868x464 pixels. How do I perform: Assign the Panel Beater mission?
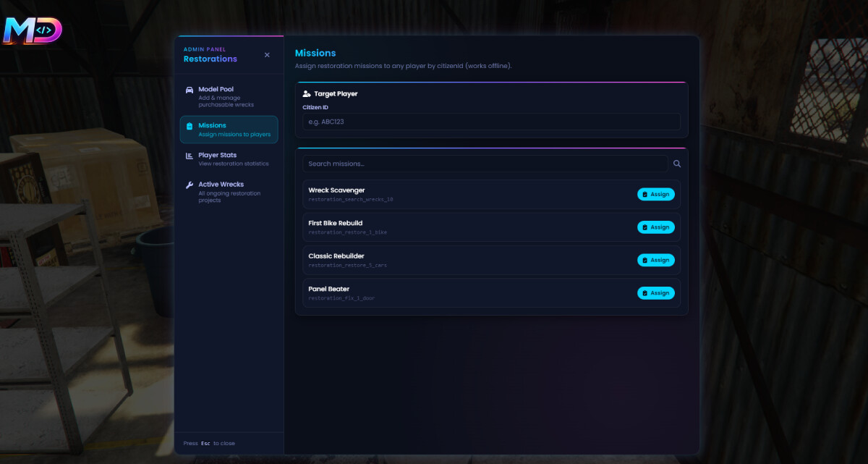(x=655, y=293)
